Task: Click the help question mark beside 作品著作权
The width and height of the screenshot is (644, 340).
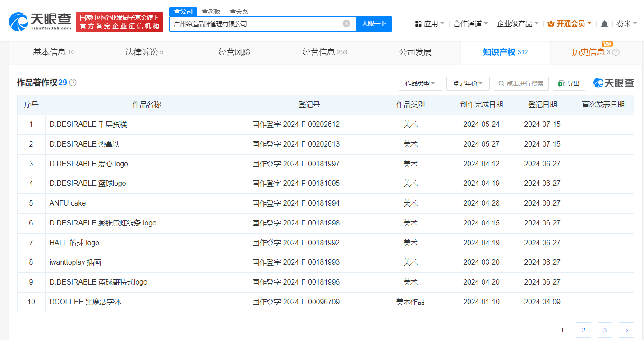Action: pyautogui.click(x=73, y=83)
